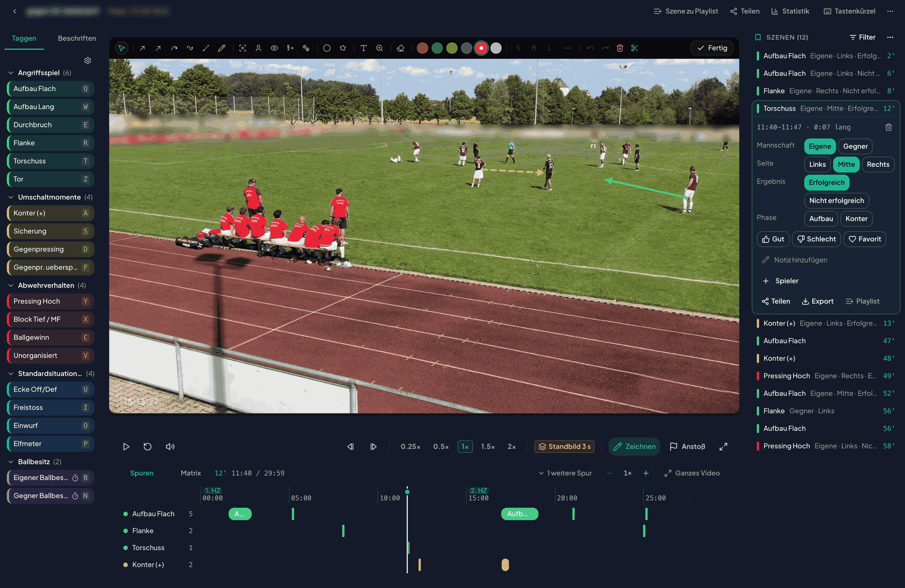Select the magnifier zoom tool
The height and width of the screenshot is (588, 905).
pos(380,48)
